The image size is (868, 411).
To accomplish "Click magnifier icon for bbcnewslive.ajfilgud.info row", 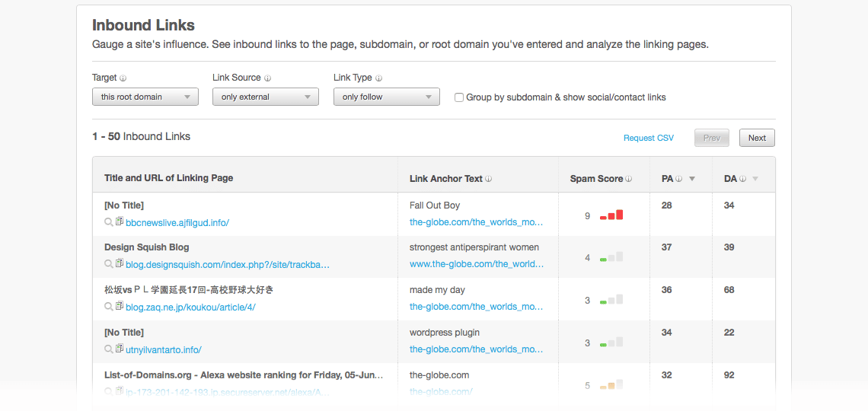I will [108, 221].
